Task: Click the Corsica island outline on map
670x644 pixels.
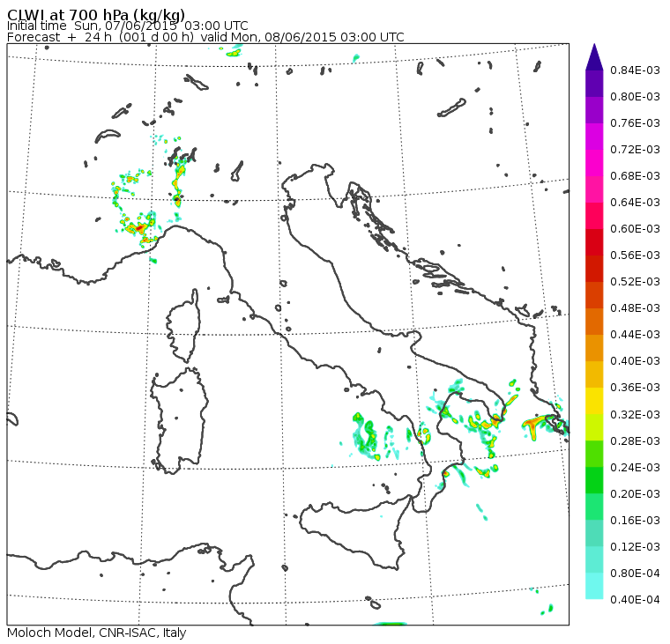Action: 184,326
